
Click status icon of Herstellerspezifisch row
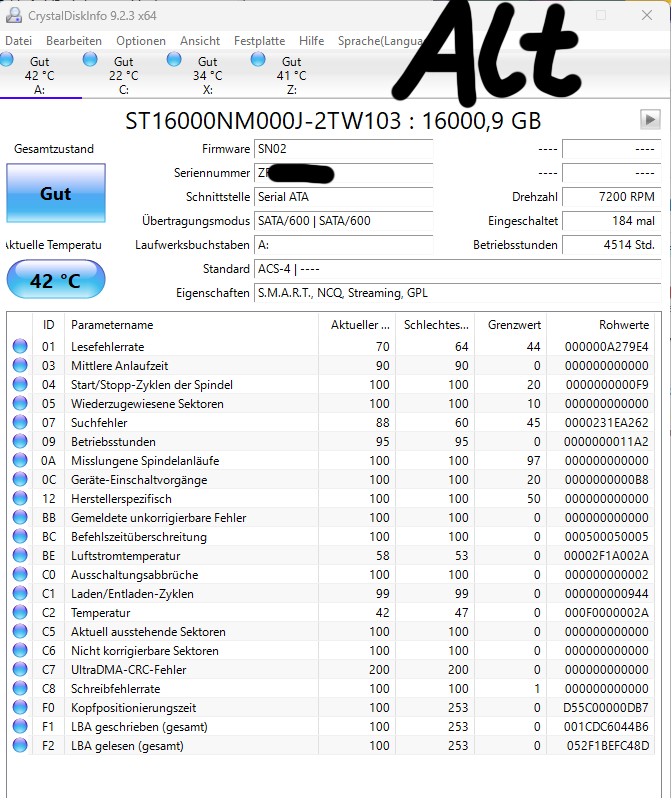tap(20, 498)
